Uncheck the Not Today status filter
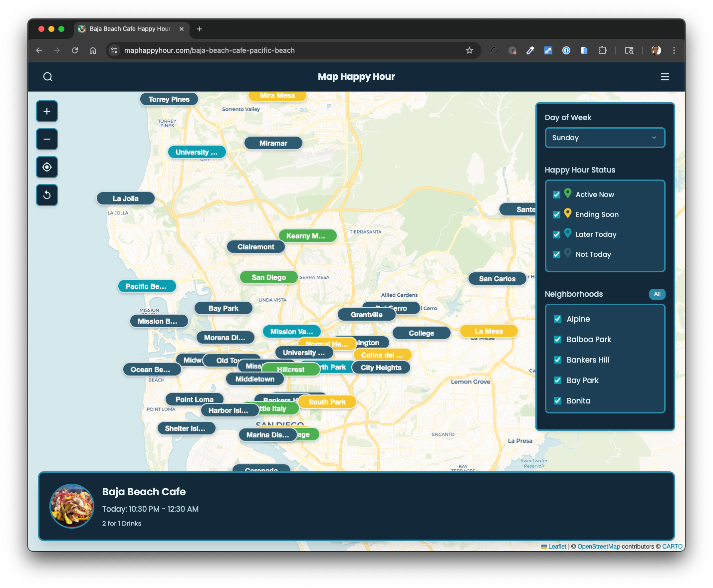Screen dimensions: 713x588 tap(556, 254)
